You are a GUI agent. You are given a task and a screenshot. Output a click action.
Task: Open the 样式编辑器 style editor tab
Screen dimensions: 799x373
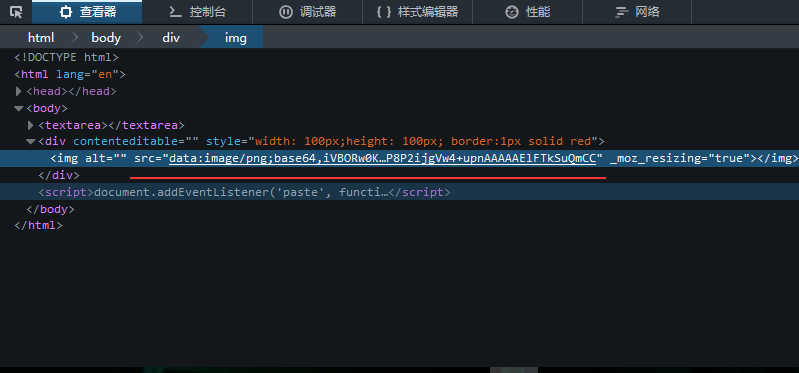417,12
